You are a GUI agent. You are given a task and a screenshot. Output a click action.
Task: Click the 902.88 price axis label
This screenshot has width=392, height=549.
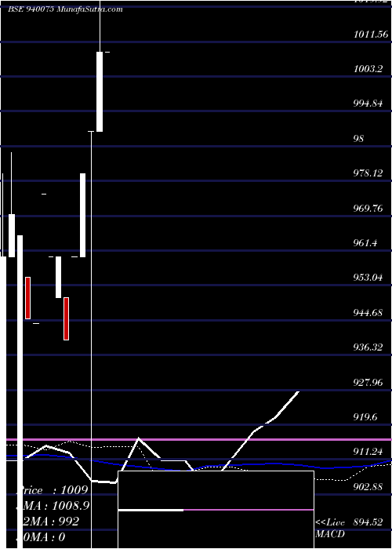pyautogui.click(x=368, y=487)
